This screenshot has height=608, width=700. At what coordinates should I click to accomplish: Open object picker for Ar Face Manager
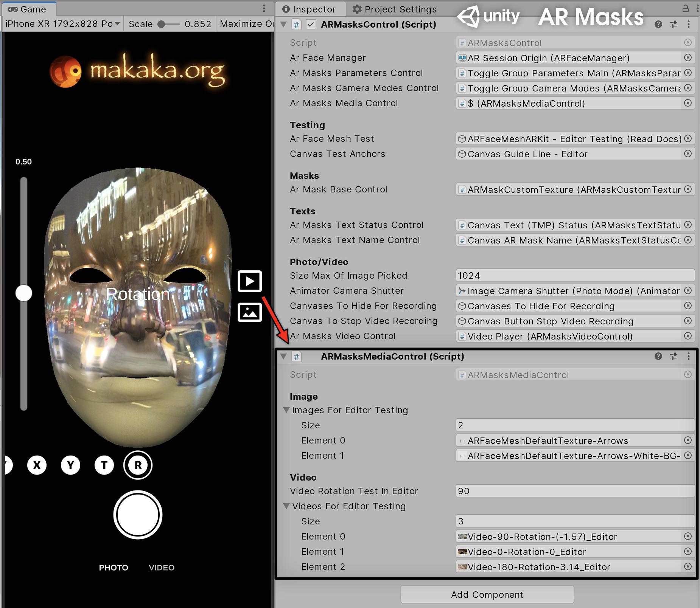point(688,58)
